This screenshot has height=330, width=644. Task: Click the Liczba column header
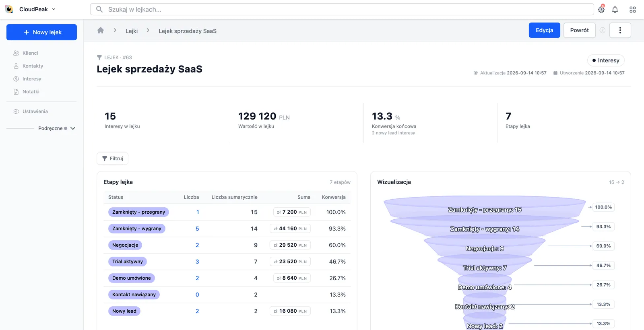click(191, 197)
